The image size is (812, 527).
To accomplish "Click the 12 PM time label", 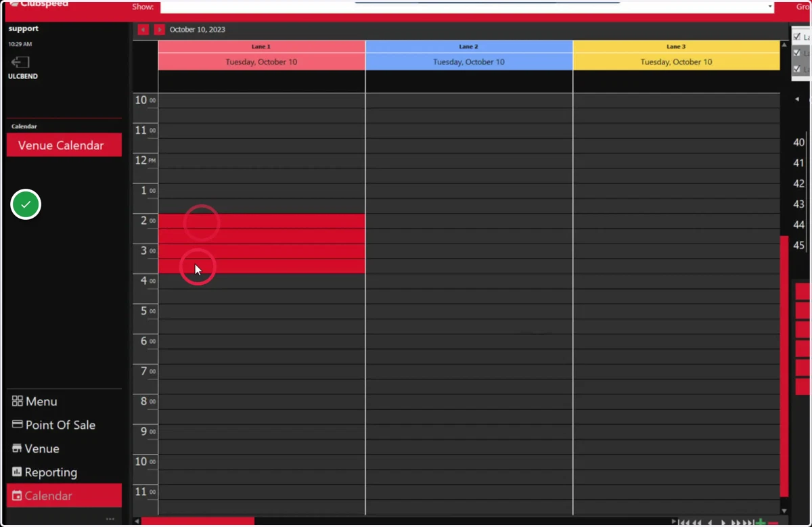I will [x=145, y=160].
